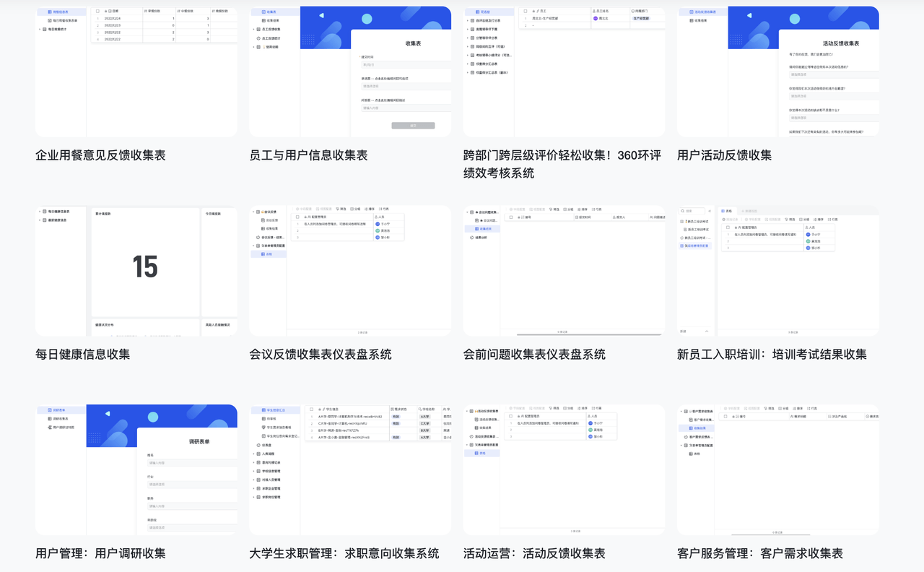The image size is (924, 572).
Task: Select the 客户服务管理:客户需求收集表 title
Action: 759,554
